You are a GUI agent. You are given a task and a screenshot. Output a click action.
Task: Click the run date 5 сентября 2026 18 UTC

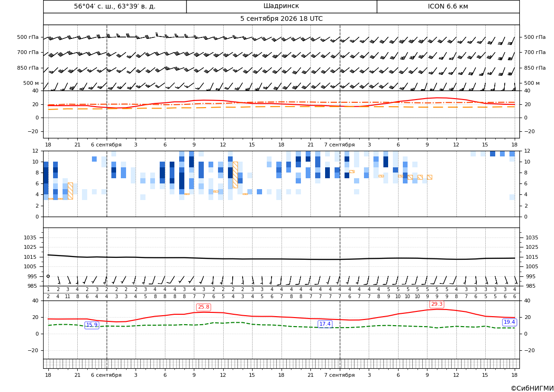(281, 19)
